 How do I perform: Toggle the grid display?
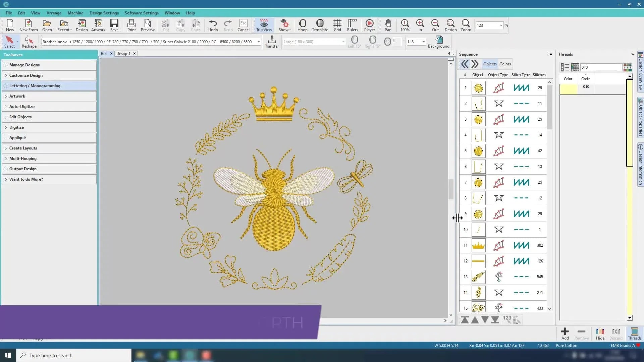[x=337, y=25]
